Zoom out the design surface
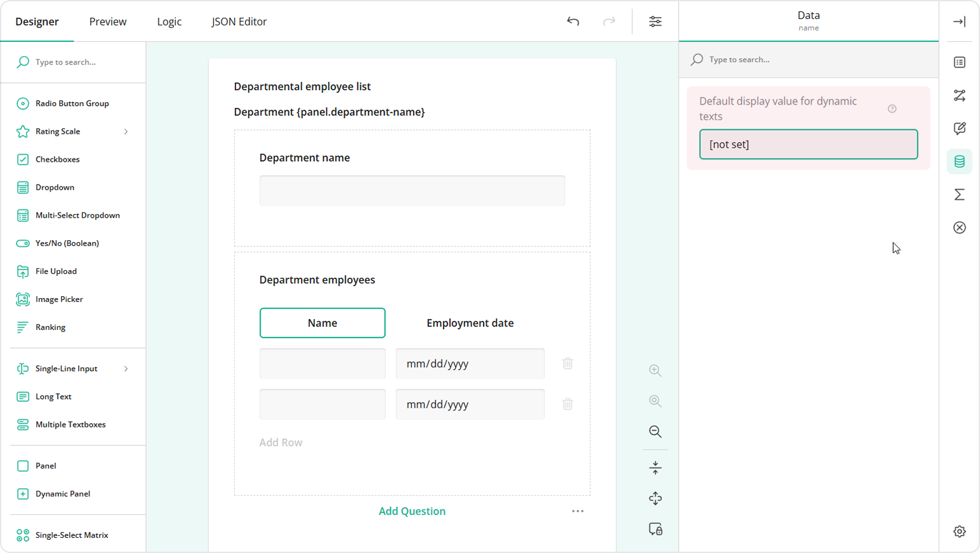Viewport: 980px width, 553px height. point(655,431)
